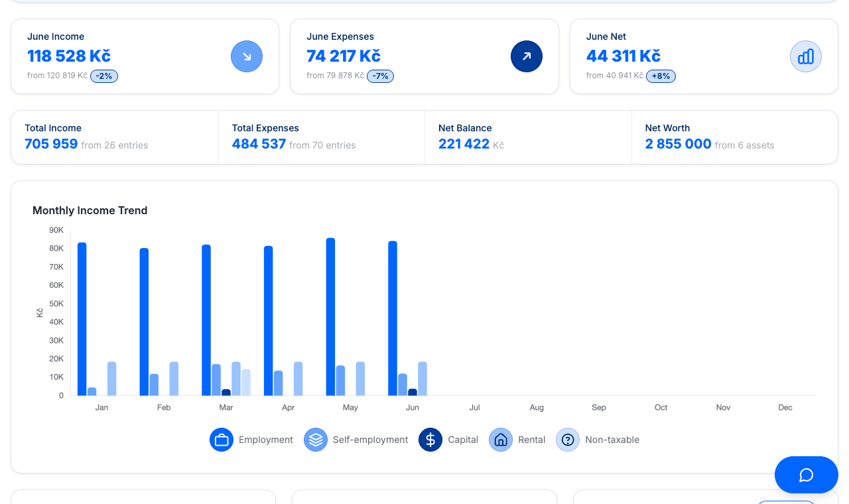
Task: Click the January Employment bar
Action: pyautogui.click(x=82, y=319)
